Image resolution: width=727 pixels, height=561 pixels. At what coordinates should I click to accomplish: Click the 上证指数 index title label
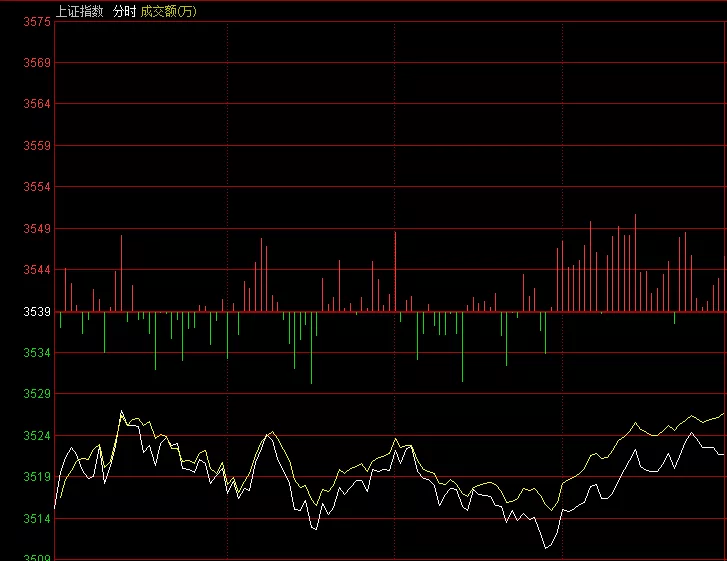(x=80, y=11)
